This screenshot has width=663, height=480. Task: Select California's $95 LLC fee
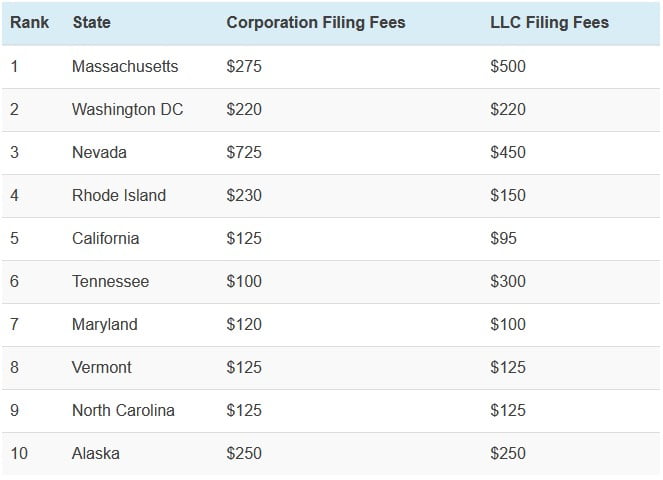point(503,238)
